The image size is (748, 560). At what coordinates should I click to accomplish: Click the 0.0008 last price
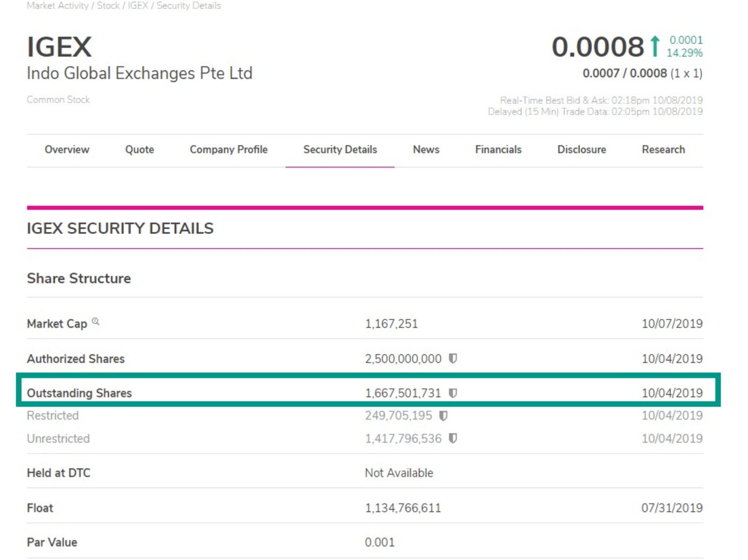click(598, 47)
